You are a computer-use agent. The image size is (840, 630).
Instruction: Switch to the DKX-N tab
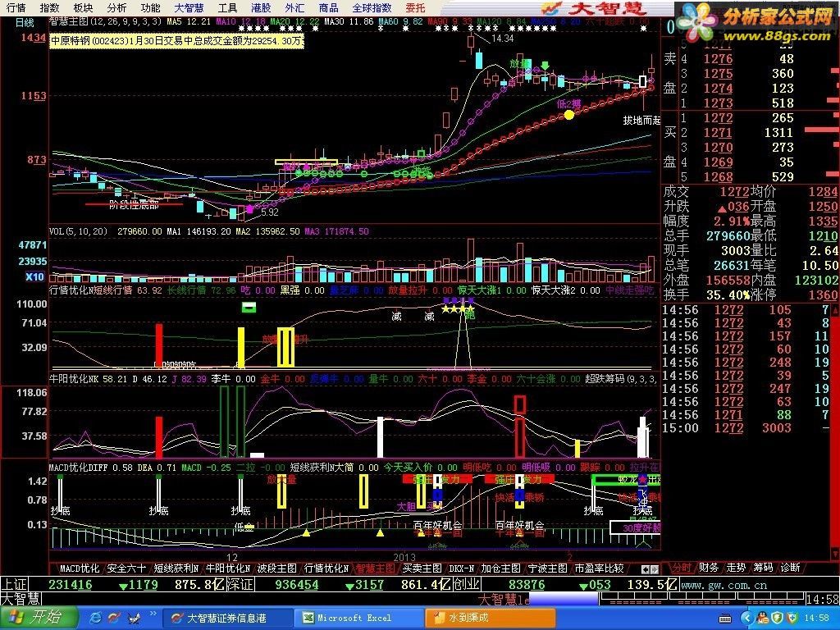(461, 568)
